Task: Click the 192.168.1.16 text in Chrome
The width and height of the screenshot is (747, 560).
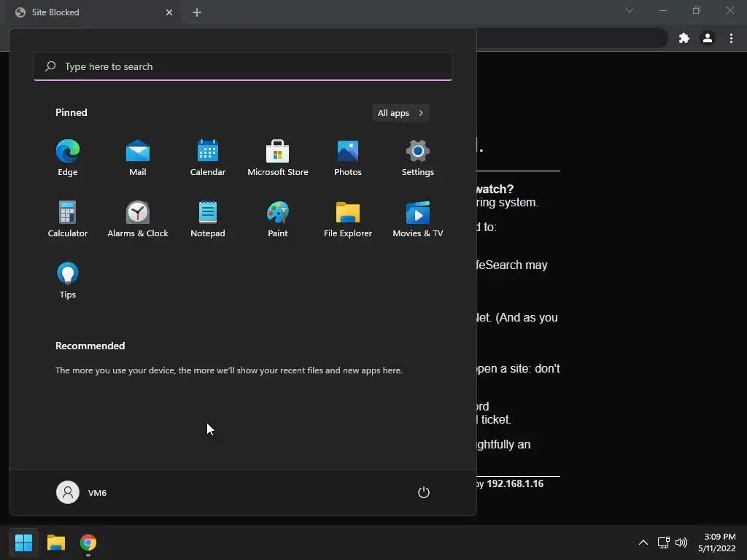Action: coord(515,484)
